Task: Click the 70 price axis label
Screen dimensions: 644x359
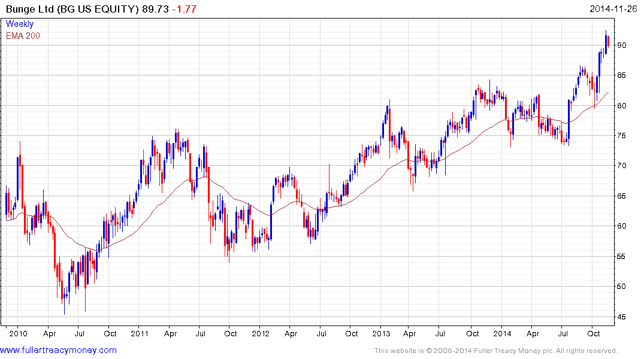Action: (x=621, y=166)
